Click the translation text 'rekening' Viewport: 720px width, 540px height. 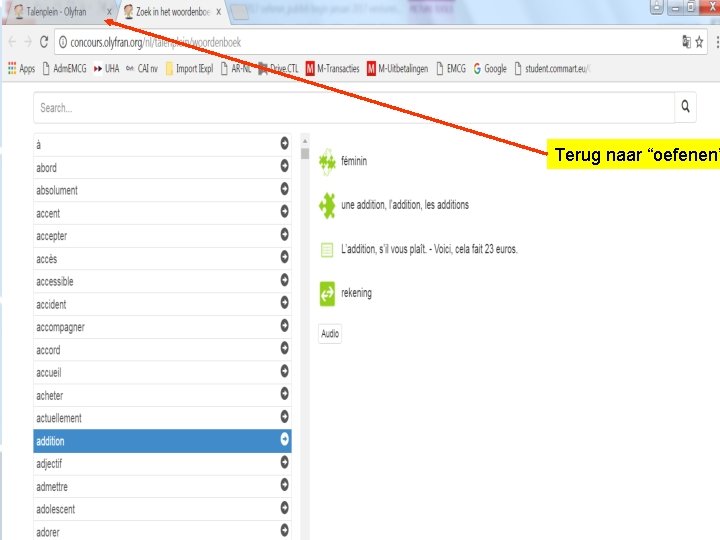[356, 293]
